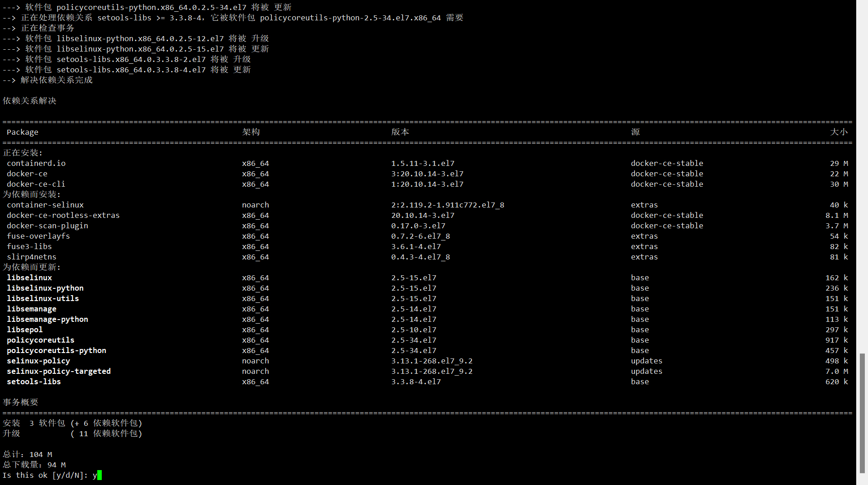Click the noarch value in the container-selinux row

(x=256, y=205)
